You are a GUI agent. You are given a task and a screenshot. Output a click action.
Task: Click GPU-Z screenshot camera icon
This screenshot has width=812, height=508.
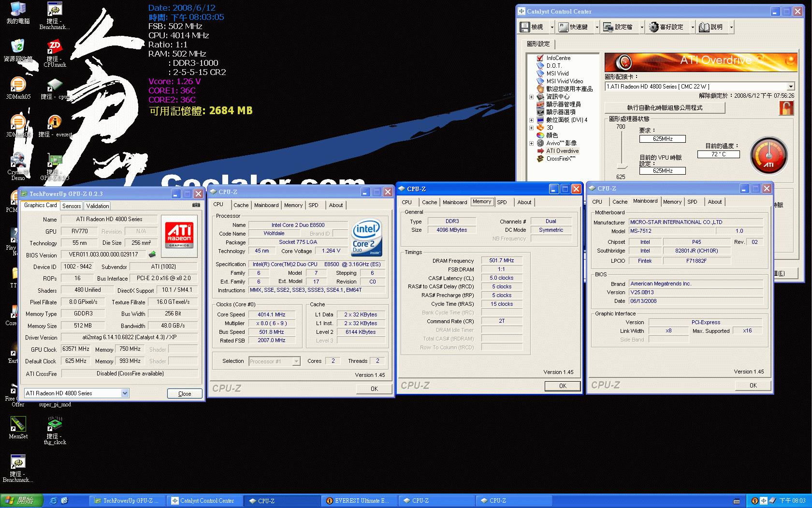[196, 205]
